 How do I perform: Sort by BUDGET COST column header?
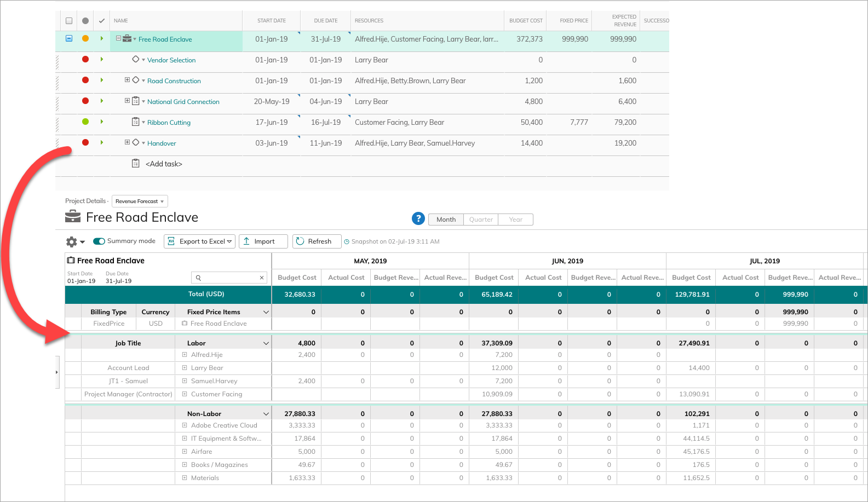coord(526,21)
